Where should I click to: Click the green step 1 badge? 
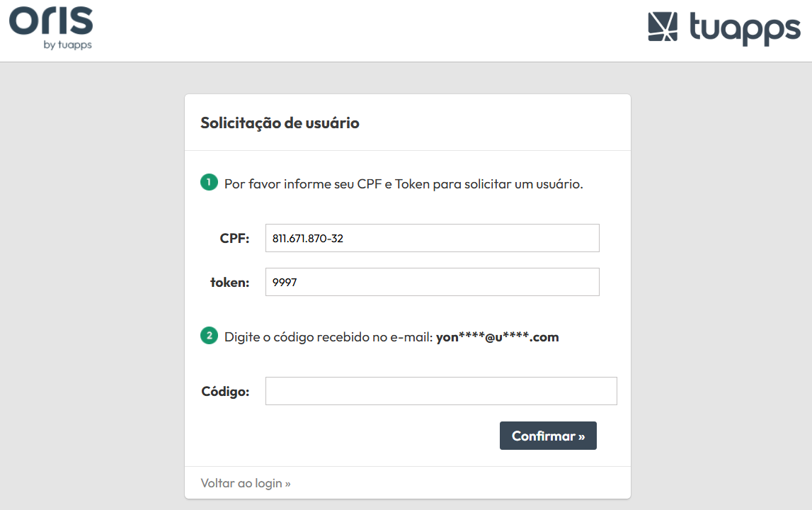tap(210, 183)
